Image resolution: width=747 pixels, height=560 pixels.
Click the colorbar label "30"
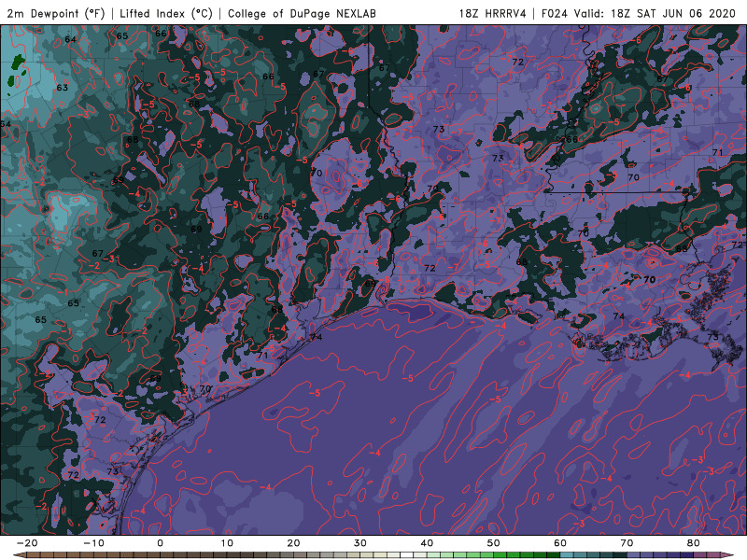click(x=360, y=543)
